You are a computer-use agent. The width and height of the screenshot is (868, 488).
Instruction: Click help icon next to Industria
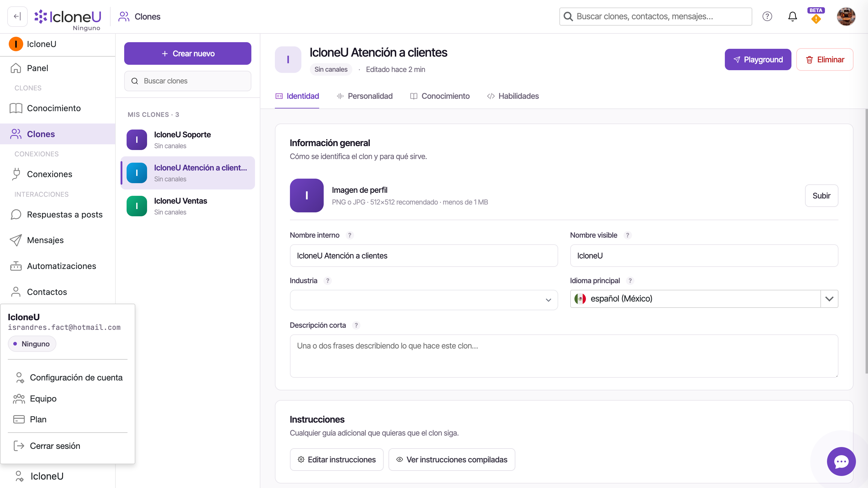click(x=328, y=280)
